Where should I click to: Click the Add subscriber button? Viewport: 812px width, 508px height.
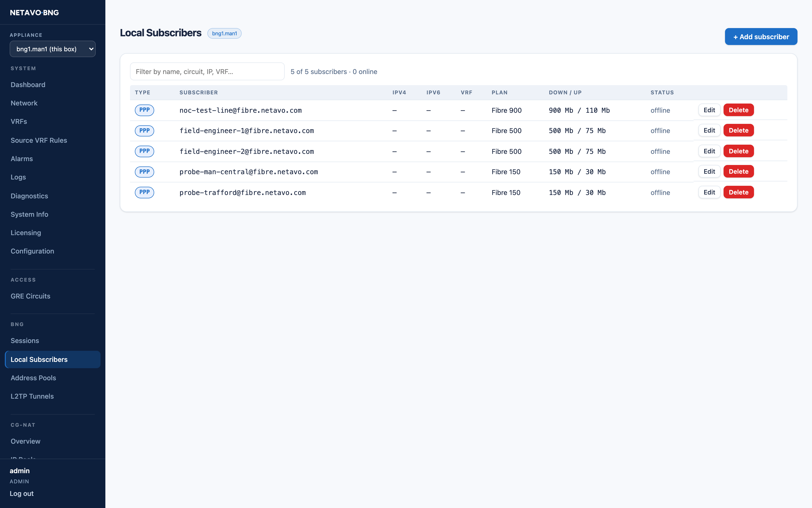coord(761,37)
